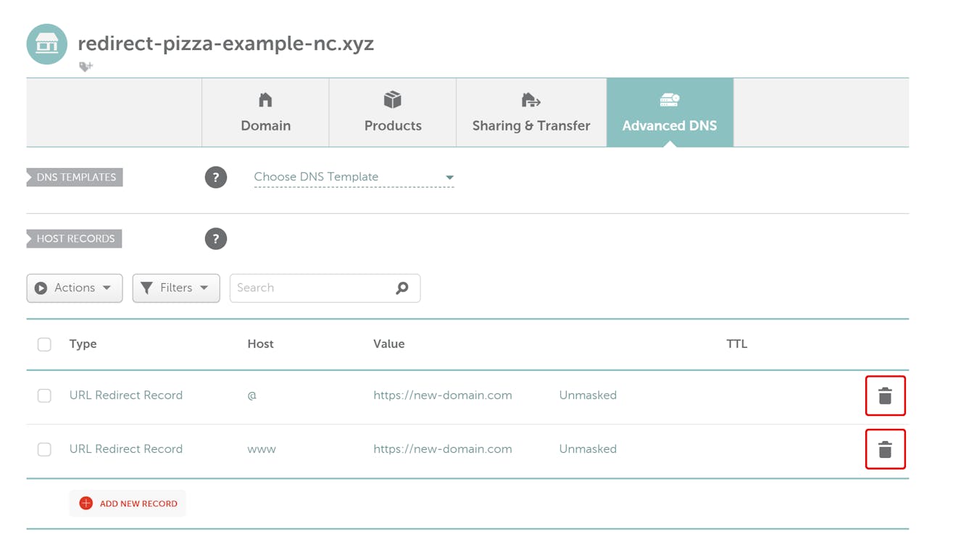
Task: Click into the host records Search field
Action: click(x=312, y=288)
